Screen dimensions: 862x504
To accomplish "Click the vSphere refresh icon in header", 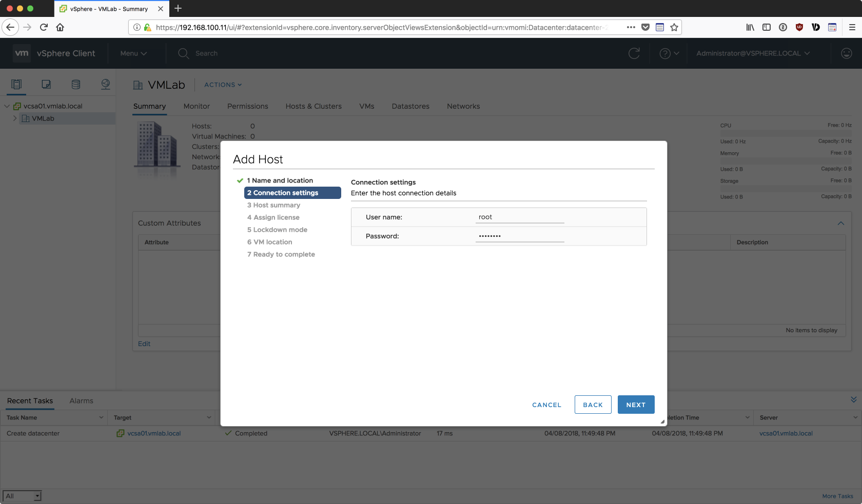I will [x=634, y=53].
